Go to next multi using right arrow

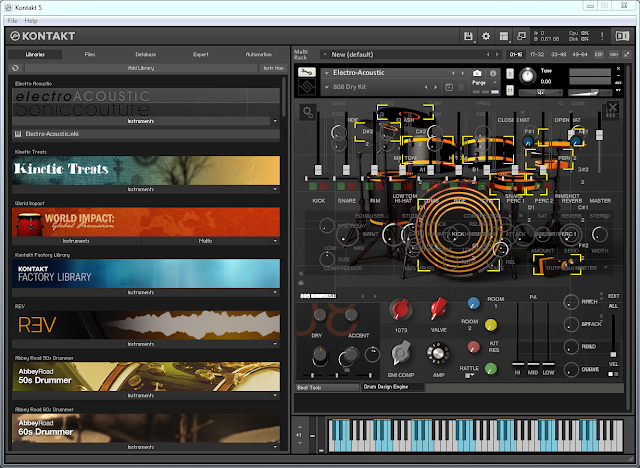(497, 54)
